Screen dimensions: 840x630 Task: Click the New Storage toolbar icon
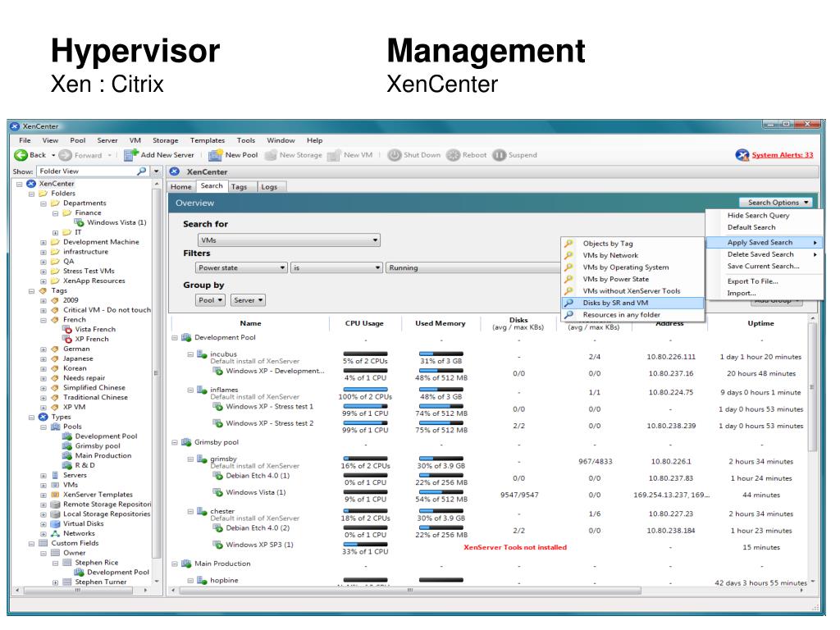tap(271, 155)
